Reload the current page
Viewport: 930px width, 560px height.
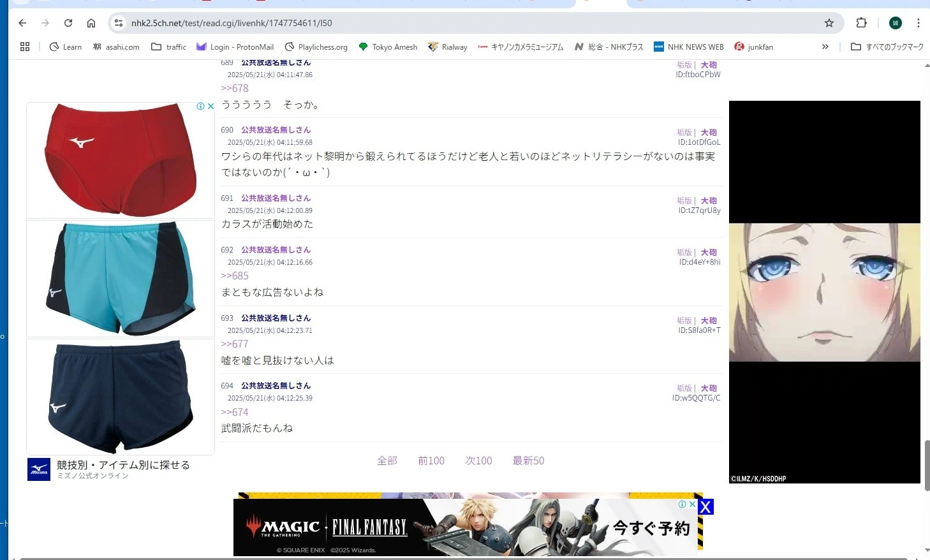(x=68, y=23)
